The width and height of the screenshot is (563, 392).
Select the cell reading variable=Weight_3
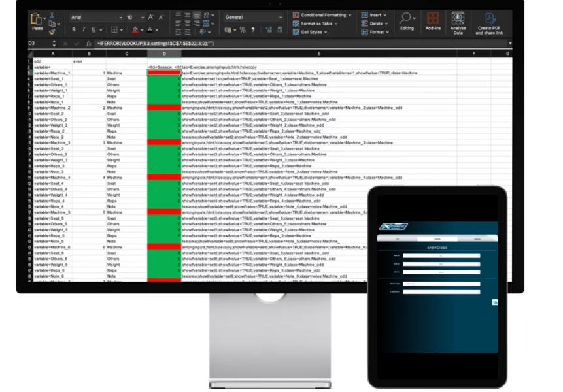[x=53, y=160]
